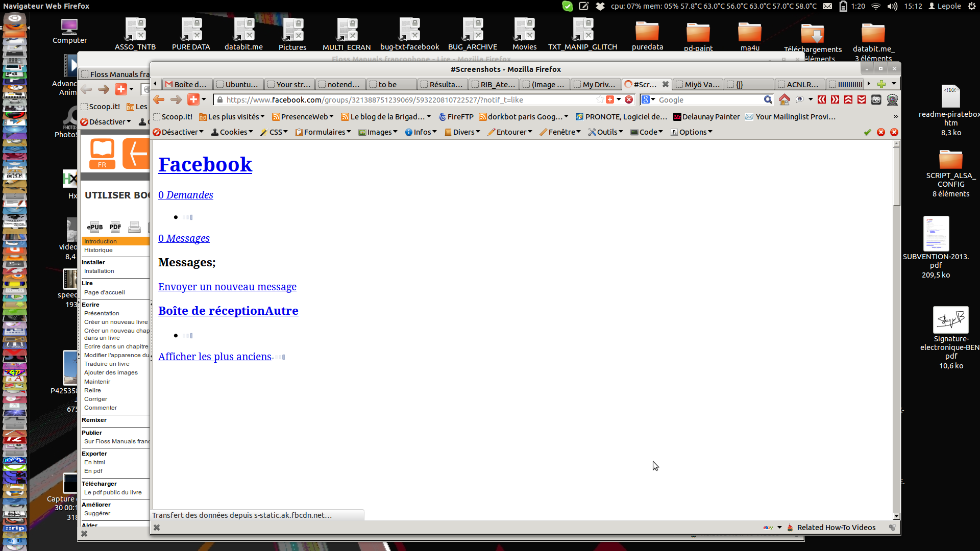Click the search magnifier icon in Google box
Image resolution: width=980 pixels, height=551 pixels.
[x=768, y=100]
